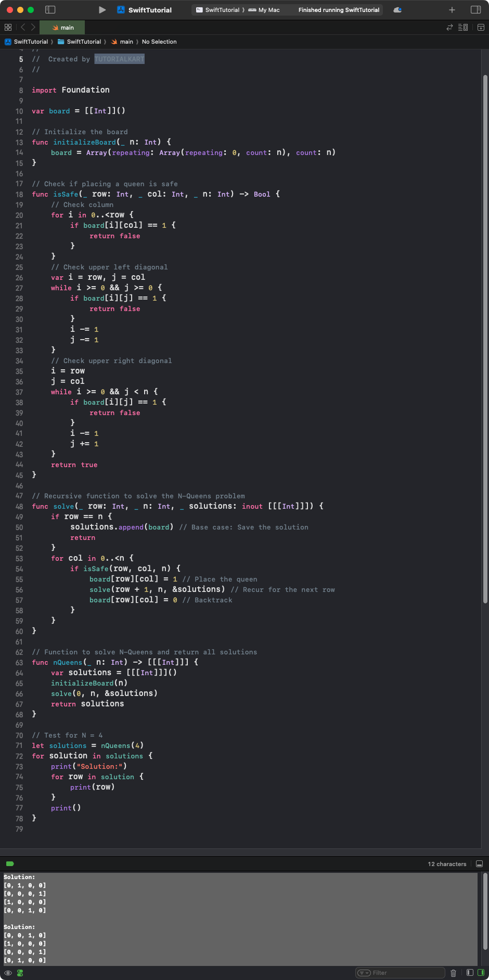Open the Finished running SwiftTutorial status
Viewport: 489px width, 980px height.
(339, 10)
